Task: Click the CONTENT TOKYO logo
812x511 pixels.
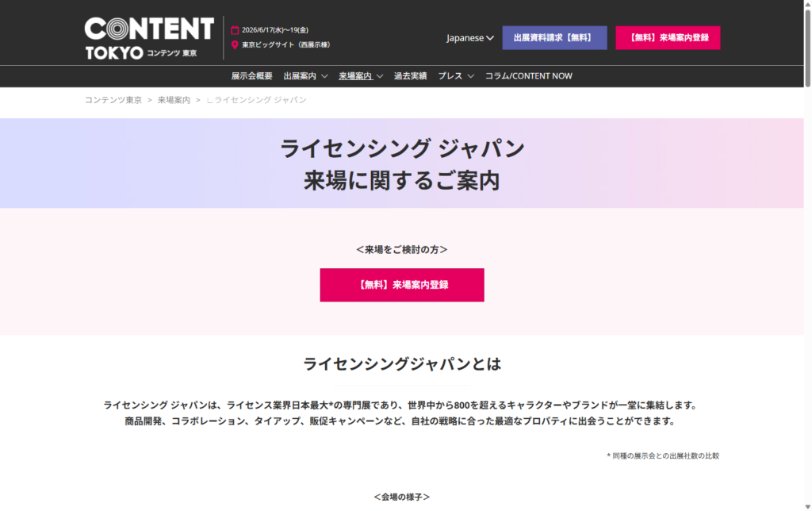Action: 149,38
